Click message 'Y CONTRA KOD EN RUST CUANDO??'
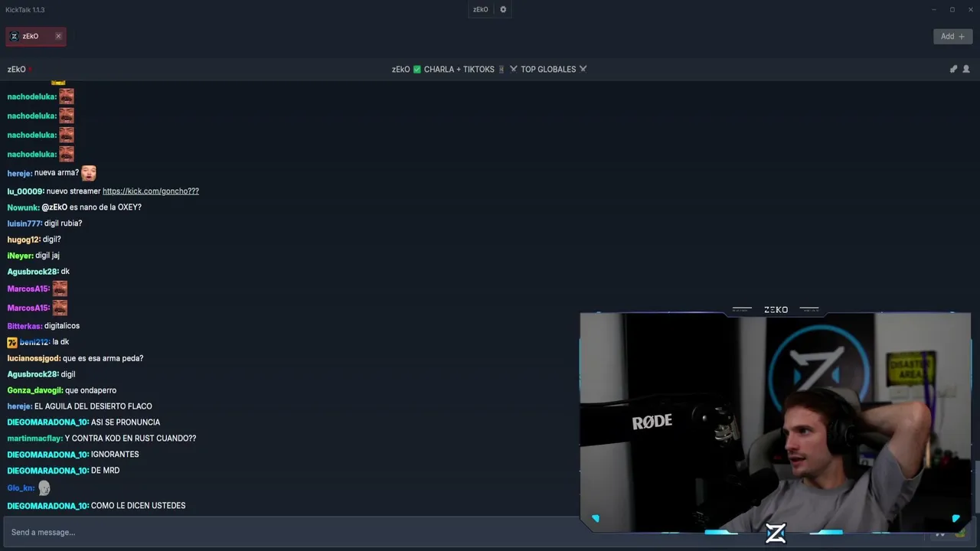This screenshot has width=980, height=551. 130,439
